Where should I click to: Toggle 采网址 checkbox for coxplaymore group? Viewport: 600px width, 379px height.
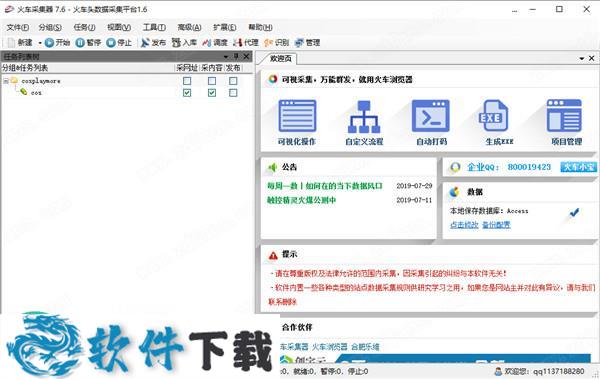(187, 81)
